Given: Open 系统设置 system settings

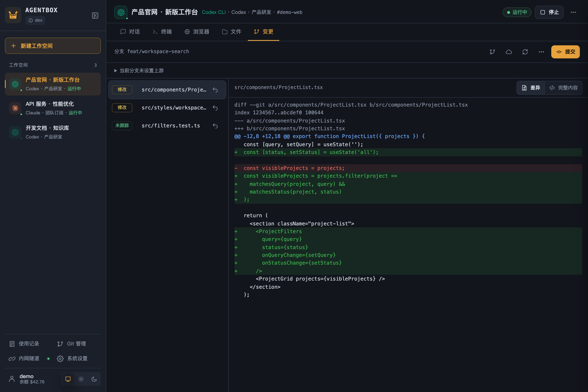Looking at the screenshot, I should (x=72, y=359).
